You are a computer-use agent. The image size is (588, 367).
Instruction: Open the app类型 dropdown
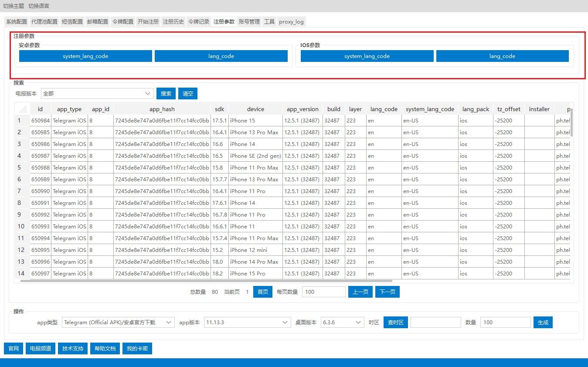click(118, 323)
